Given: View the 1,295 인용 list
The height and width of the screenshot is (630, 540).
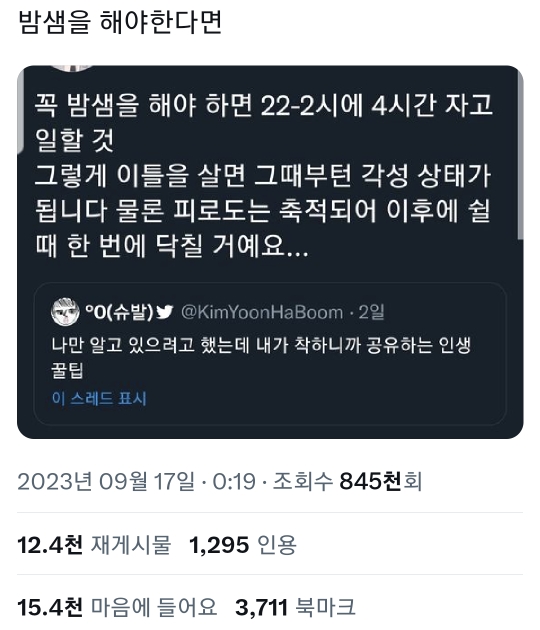Looking at the screenshot, I should click(243, 545).
